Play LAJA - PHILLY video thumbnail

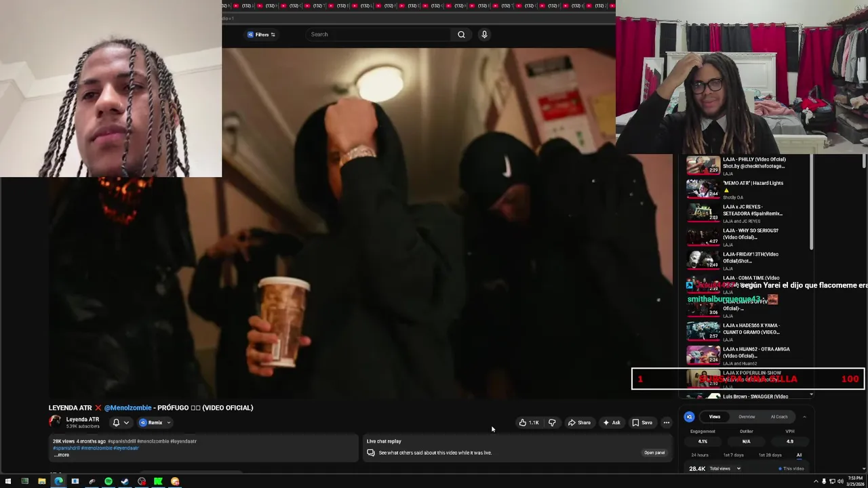703,166
